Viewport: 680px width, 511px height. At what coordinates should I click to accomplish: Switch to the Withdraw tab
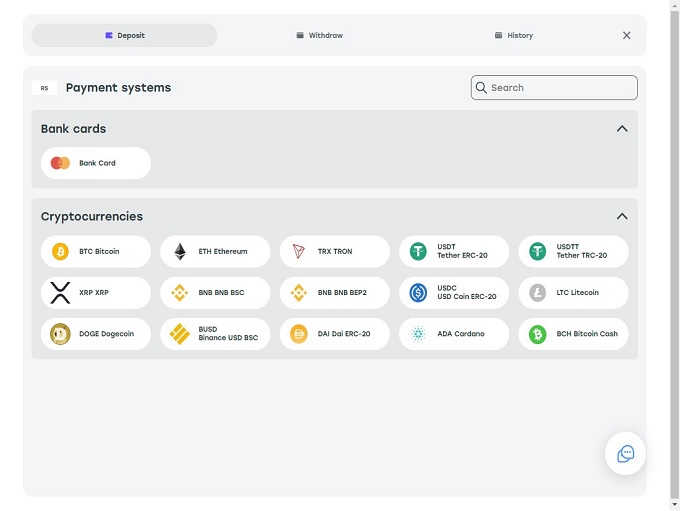click(320, 36)
